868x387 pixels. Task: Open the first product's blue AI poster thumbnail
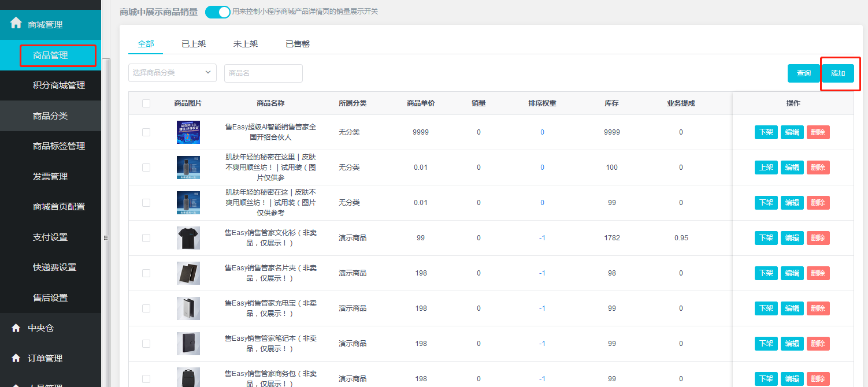pyautogui.click(x=188, y=132)
